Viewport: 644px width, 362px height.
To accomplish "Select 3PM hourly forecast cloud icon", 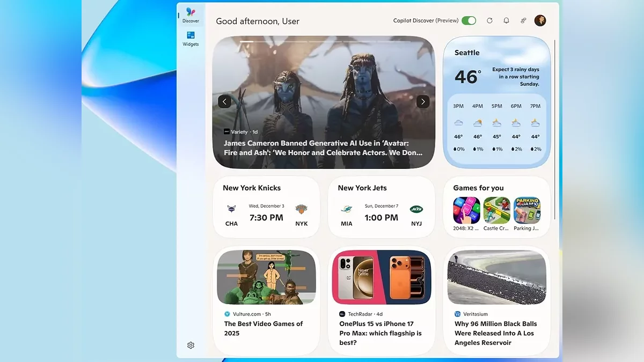I will point(458,123).
